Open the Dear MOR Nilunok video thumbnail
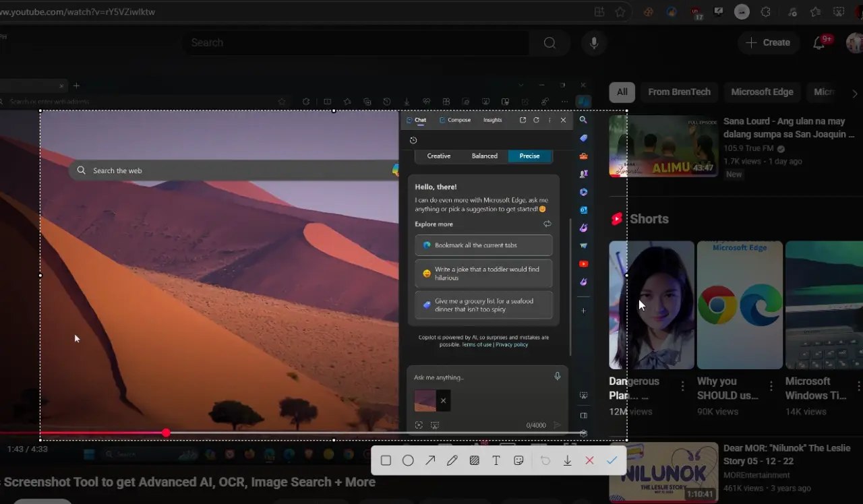 [x=663, y=472]
